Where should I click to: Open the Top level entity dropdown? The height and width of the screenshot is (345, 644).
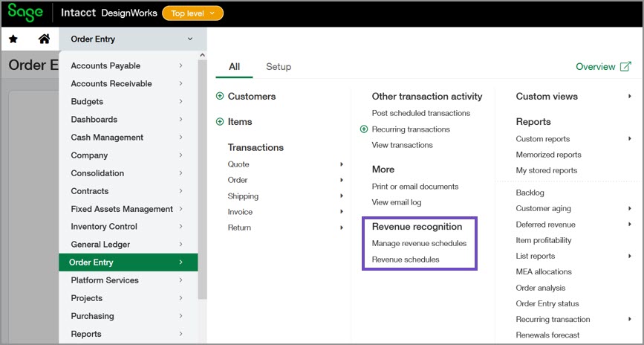tap(192, 13)
